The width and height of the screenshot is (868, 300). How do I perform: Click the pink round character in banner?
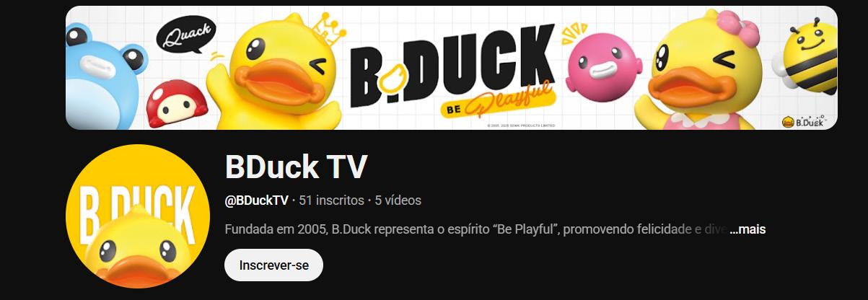pos(600,67)
